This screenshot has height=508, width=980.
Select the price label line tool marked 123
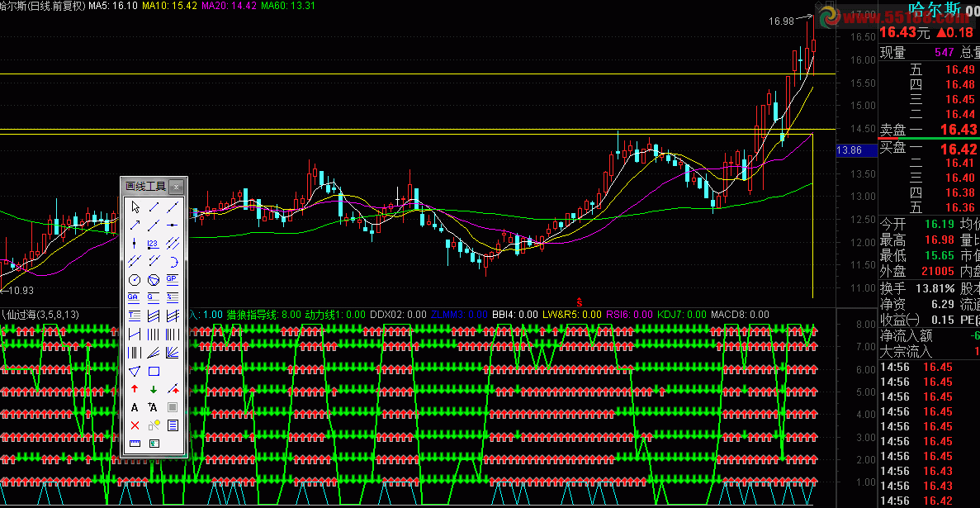pyautogui.click(x=153, y=244)
